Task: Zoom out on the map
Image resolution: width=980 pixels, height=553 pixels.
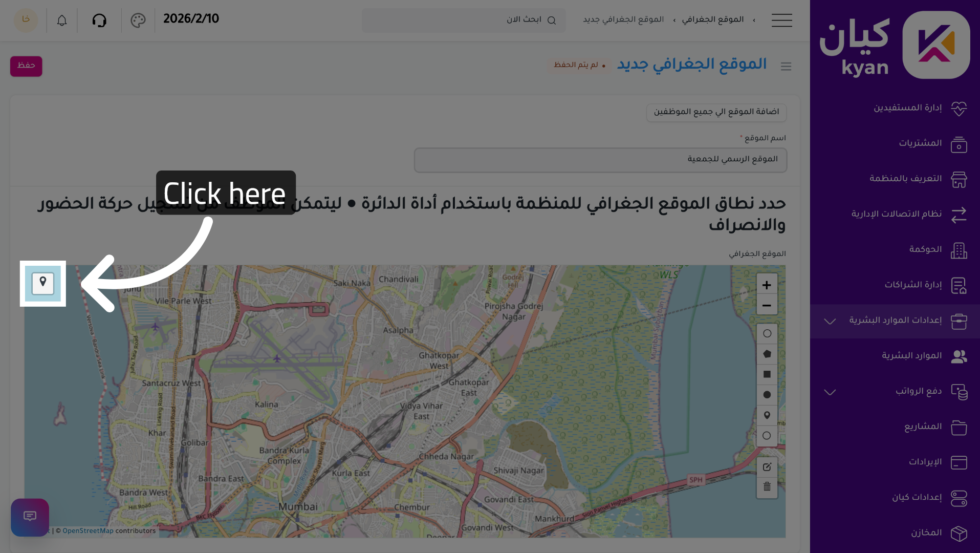Action: 767,305
